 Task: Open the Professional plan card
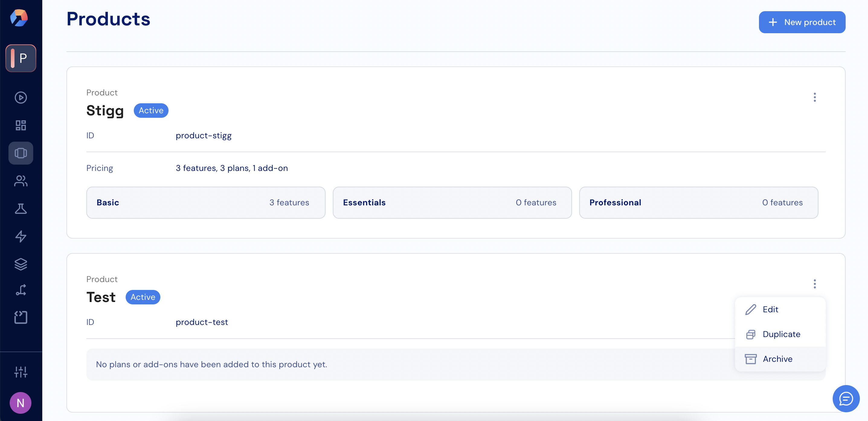(x=698, y=203)
